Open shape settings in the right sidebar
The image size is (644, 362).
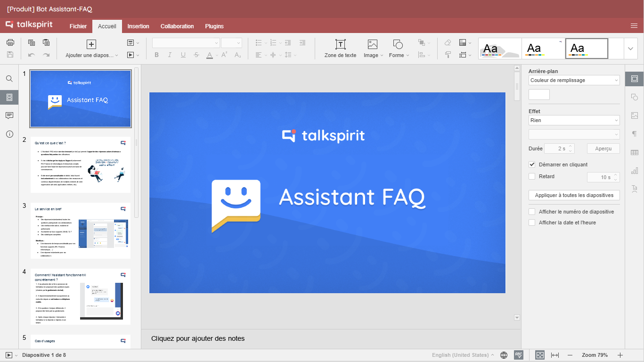[x=634, y=97]
